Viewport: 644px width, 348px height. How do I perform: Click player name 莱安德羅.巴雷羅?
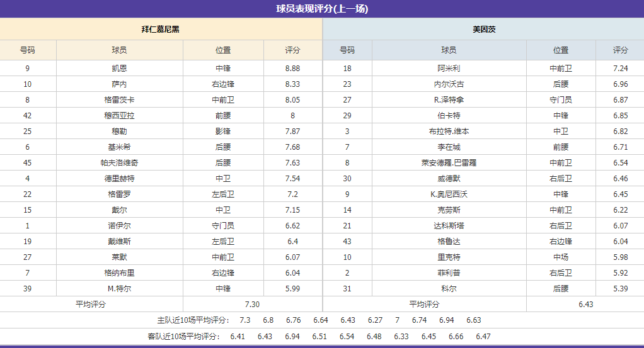[x=449, y=162]
